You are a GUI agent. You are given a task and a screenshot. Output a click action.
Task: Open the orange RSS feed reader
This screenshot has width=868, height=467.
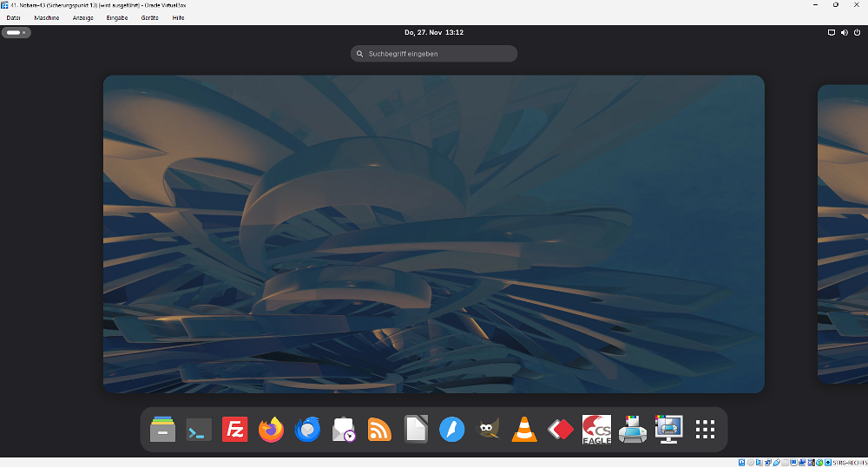[379, 430]
